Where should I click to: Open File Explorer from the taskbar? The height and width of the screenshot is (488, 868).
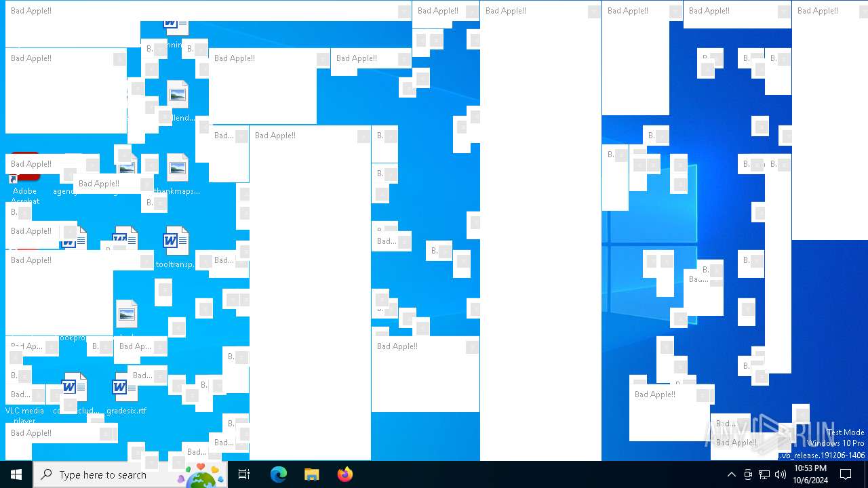pyautogui.click(x=312, y=474)
